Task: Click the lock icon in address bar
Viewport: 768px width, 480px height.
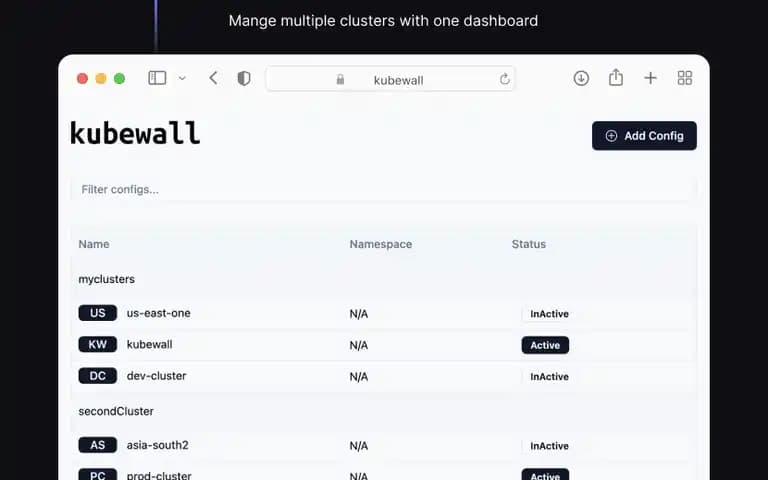Action: (340, 79)
